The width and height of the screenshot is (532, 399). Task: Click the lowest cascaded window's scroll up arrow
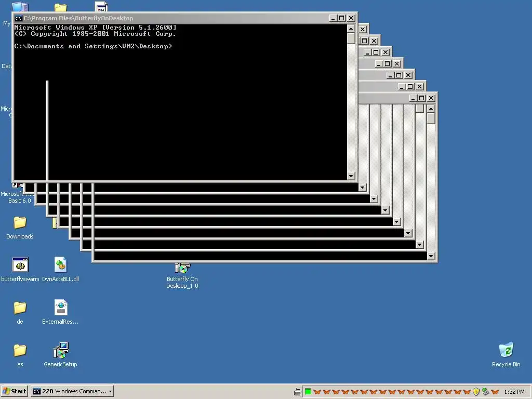pyautogui.click(x=431, y=109)
